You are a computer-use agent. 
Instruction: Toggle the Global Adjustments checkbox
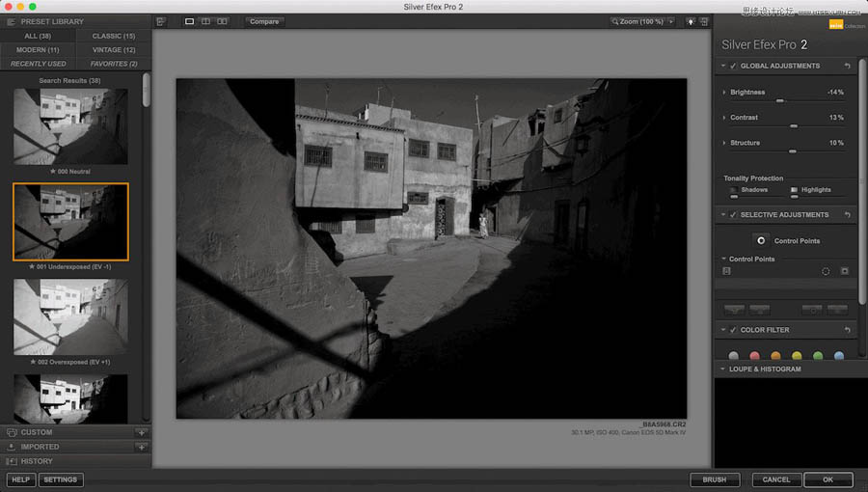coord(733,66)
